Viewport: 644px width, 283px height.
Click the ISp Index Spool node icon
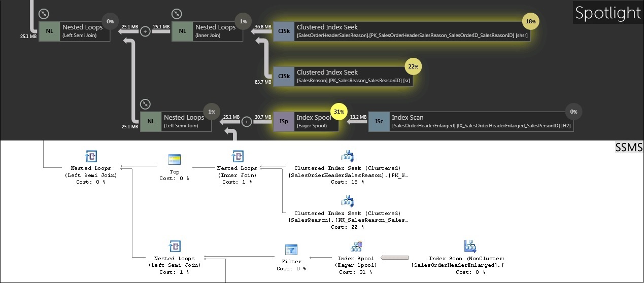click(x=284, y=122)
